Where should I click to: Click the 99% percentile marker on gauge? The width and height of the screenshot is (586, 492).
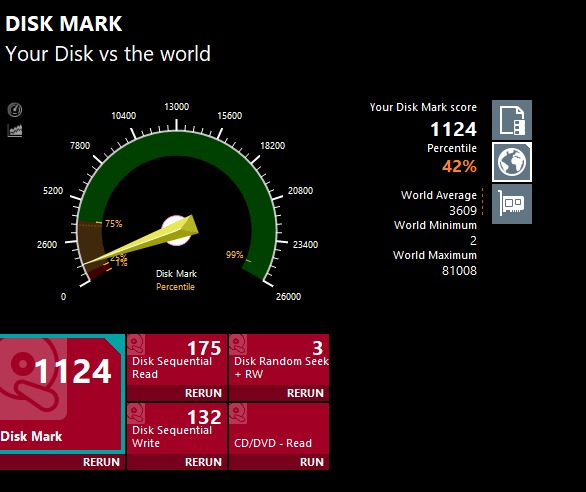click(x=235, y=255)
